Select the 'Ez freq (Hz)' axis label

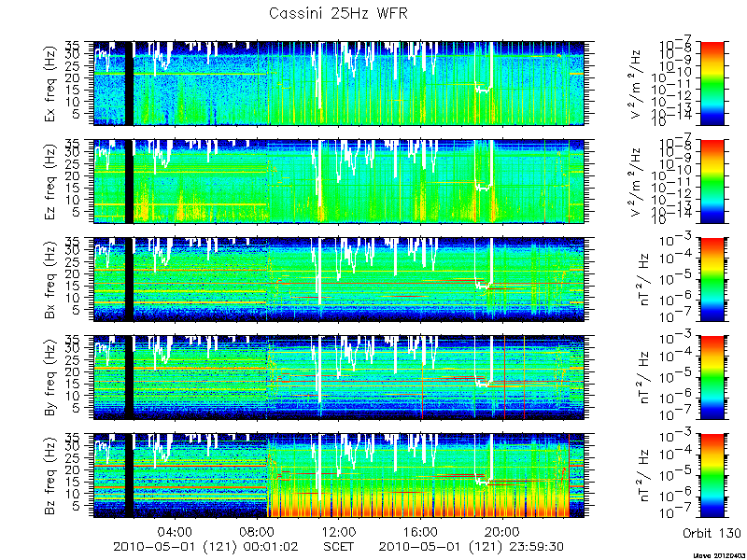(50, 181)
